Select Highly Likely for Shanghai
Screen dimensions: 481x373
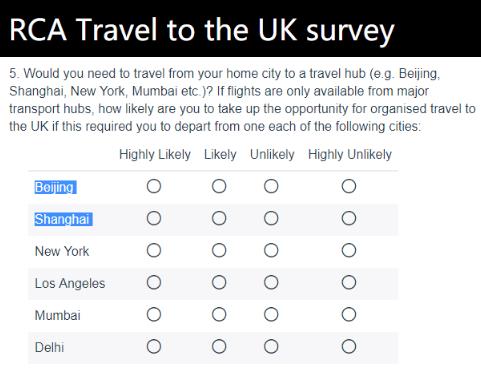pos(154,218)
